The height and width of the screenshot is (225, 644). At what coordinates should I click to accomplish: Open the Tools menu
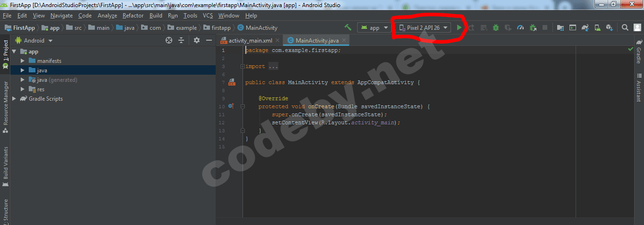click(190, 16)
